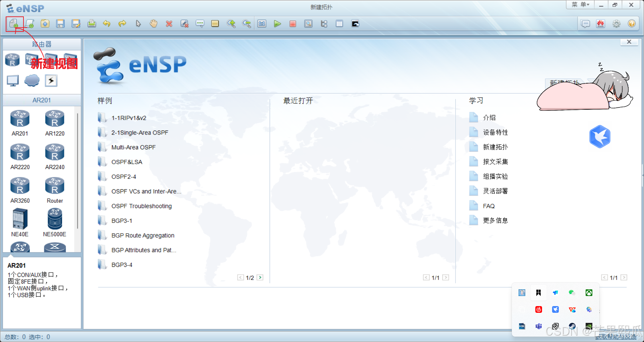Select the hand pan tool
644x342 pixels.
pyautogui.click(x=154, y=23)
